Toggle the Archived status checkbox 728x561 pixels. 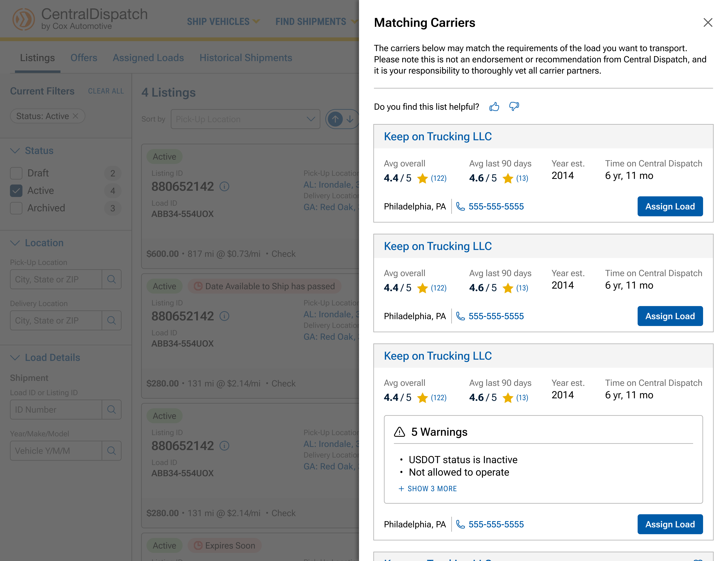16,208
